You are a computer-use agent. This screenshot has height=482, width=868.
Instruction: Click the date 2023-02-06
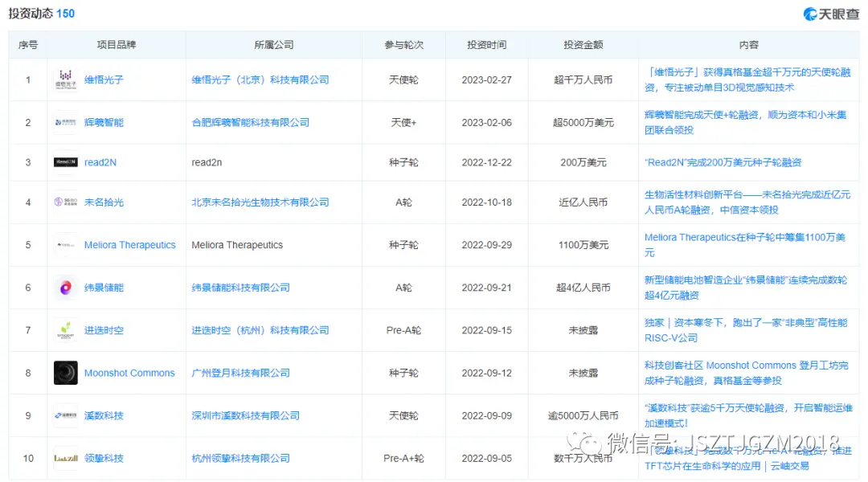tap(486, 122)
